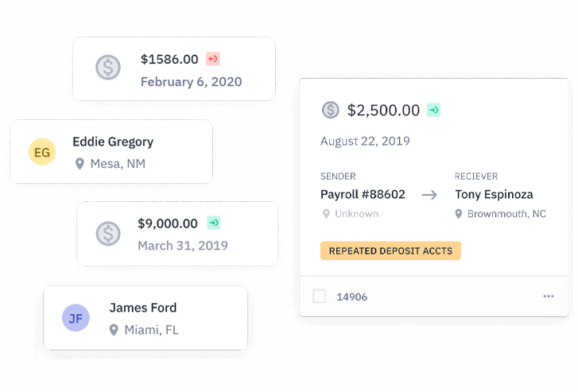Click the JF avatar for James Ford
578x392 pixels.
76,319
